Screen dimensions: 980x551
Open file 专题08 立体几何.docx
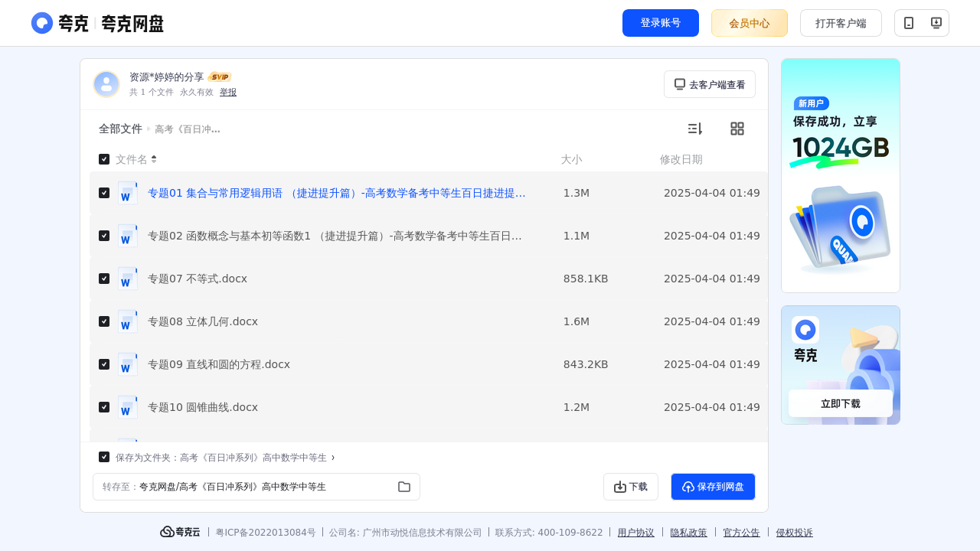click(203, 321)
